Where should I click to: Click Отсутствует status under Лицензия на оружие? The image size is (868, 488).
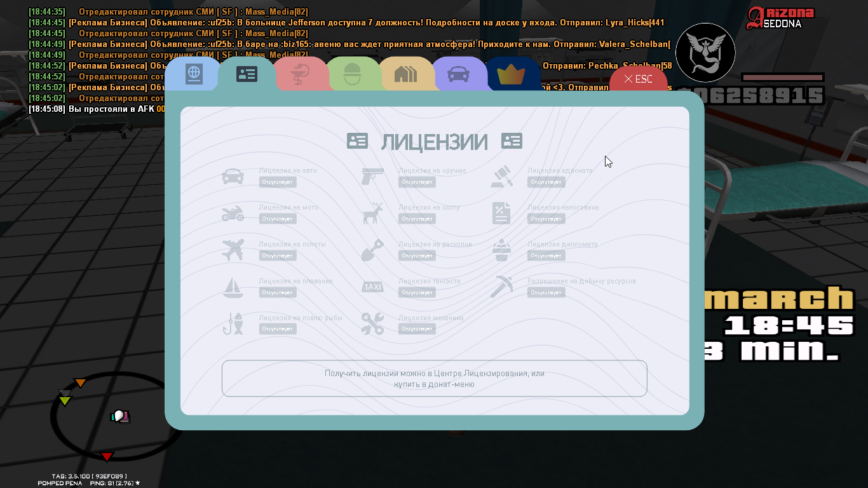coord(417,182)
